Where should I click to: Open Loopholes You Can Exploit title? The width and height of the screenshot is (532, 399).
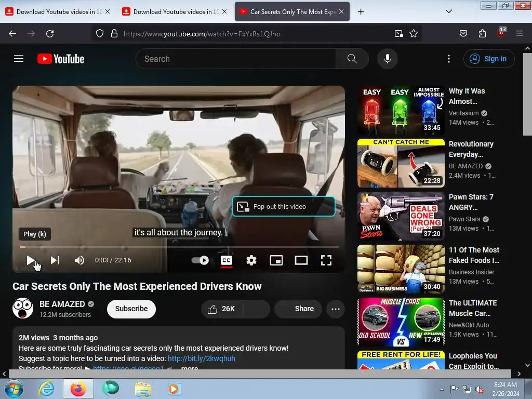click(474, 361)
